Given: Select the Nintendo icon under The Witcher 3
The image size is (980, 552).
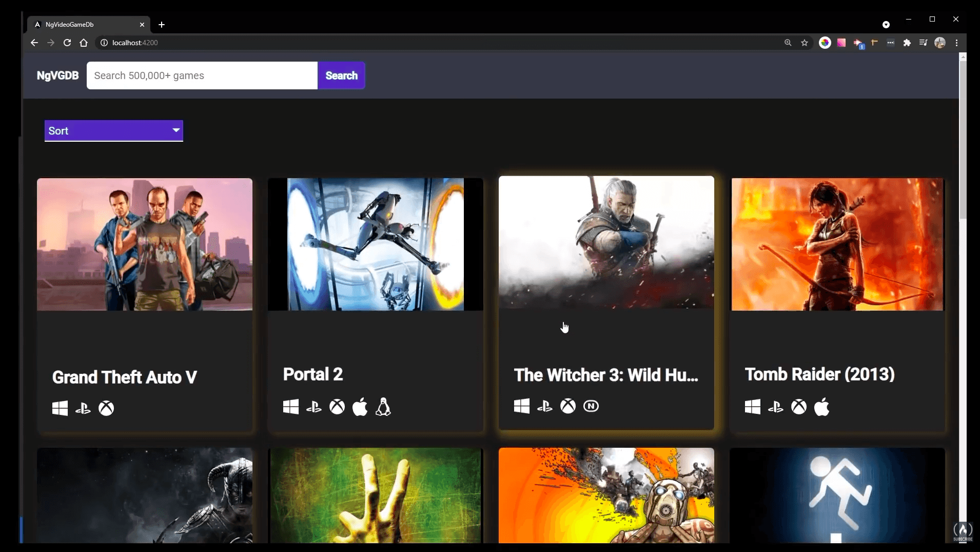Looking at the screenshot, I should (x=591, y=406).
